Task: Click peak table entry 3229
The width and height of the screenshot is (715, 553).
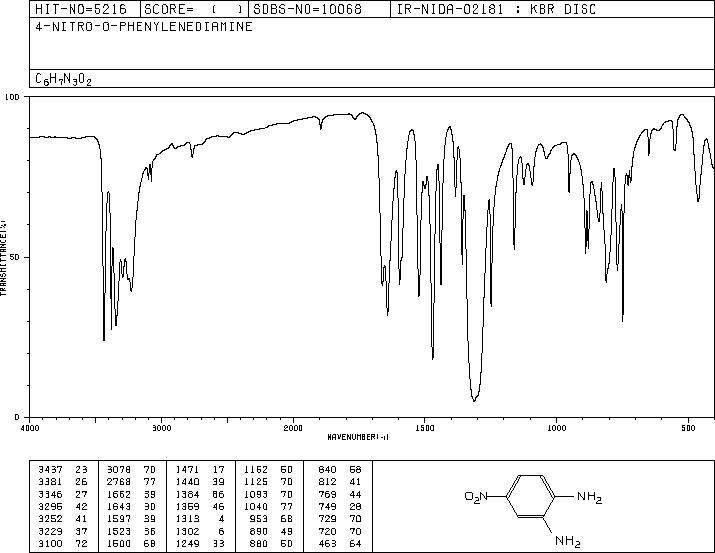Action: 50,531
